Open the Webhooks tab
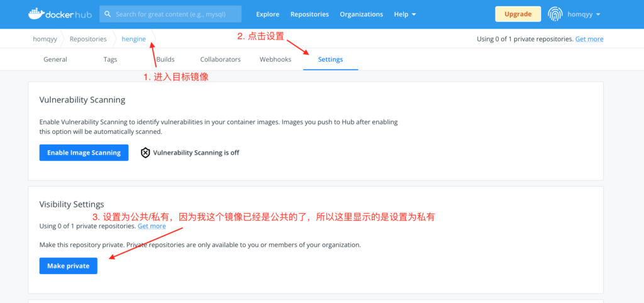Viewport: 644px width, 303px height. click(x=275, y=60)
